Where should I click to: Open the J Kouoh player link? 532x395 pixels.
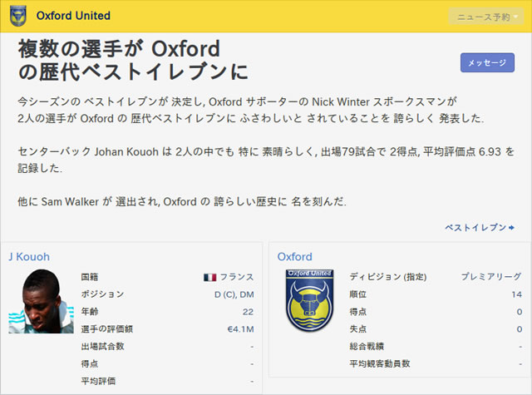29,257
